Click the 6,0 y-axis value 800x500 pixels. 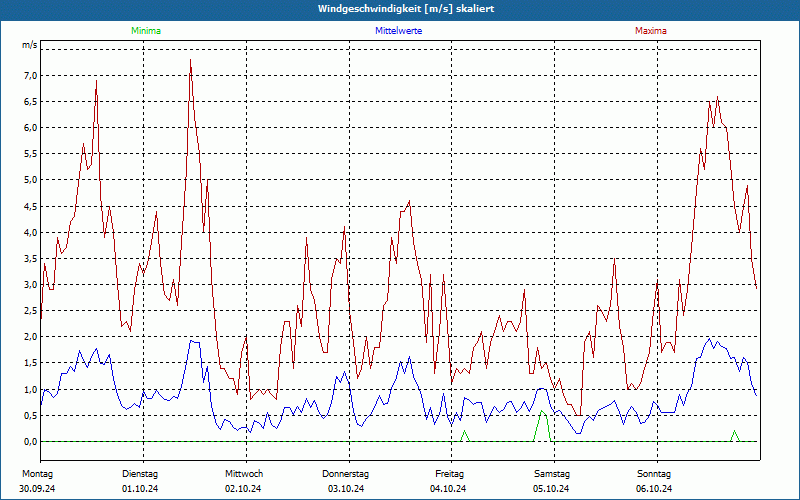[x=31, y=128]
